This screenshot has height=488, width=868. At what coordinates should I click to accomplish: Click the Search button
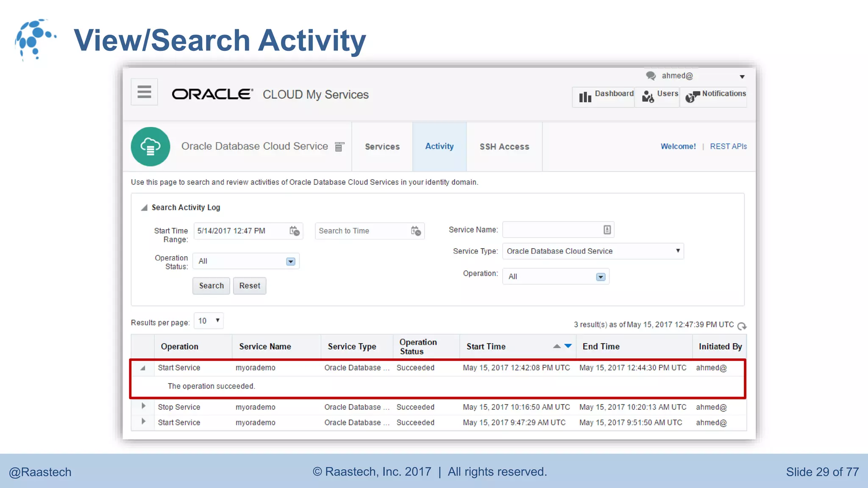click(211, 286)
